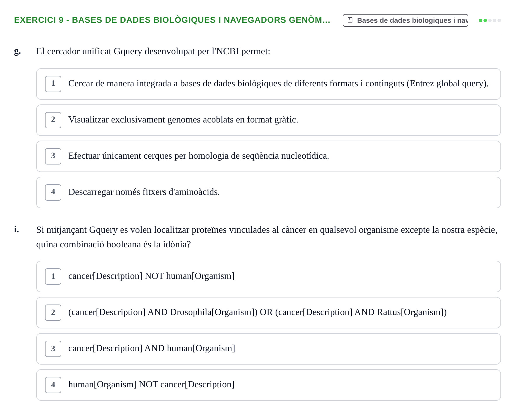Image resolution: width=515 pixels, height=420 pixels.
Task: Choose 'human[Organism] NOT cancer[Description]' option
Action: 268,385
